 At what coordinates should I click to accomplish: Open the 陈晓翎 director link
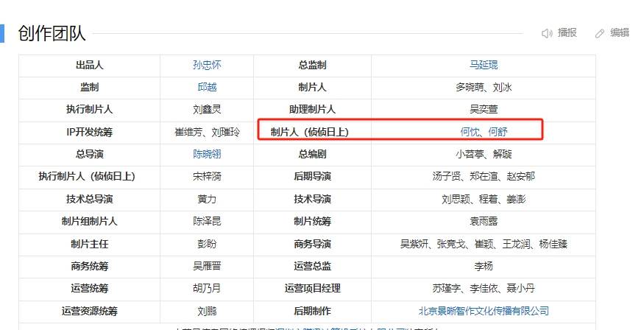point(207,154)
